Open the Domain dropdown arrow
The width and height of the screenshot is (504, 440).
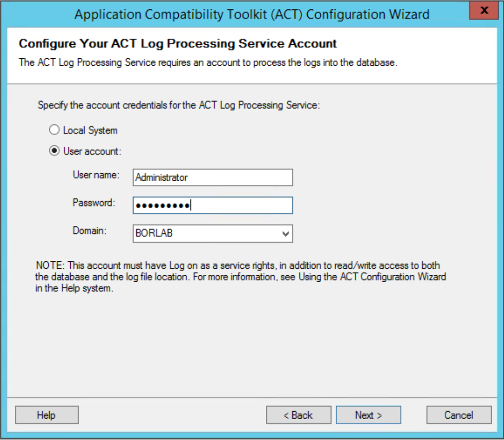click(x=285, y=233)
